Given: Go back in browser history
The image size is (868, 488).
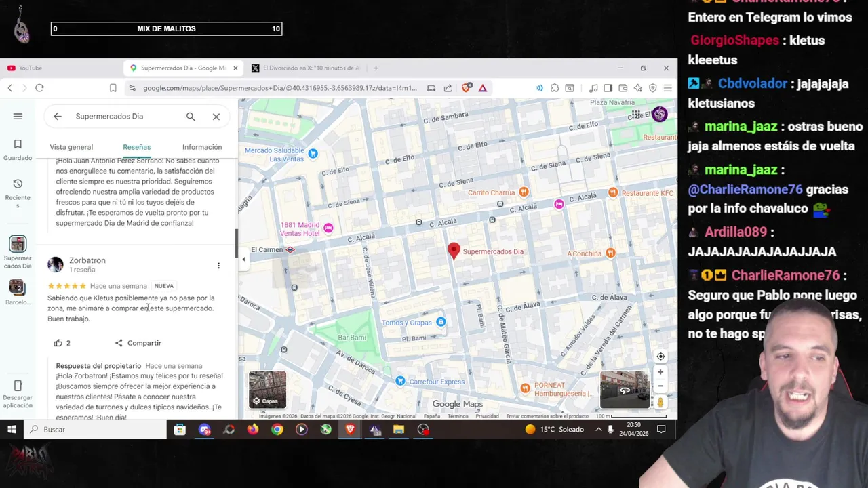Looking at the screenshot, I should point(9,88).
